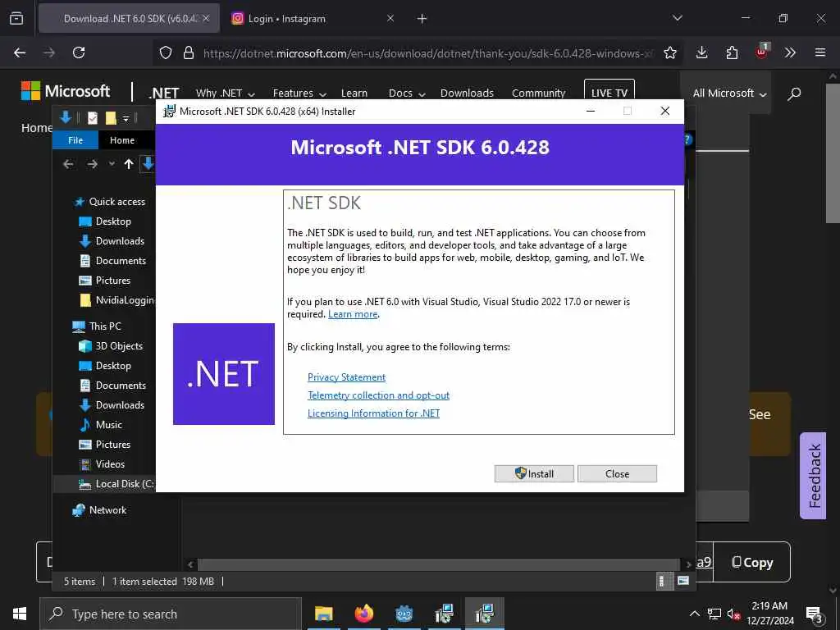Open the Firefox list all tabs arrow
840x630 pixels.
(x=677, y=18)
